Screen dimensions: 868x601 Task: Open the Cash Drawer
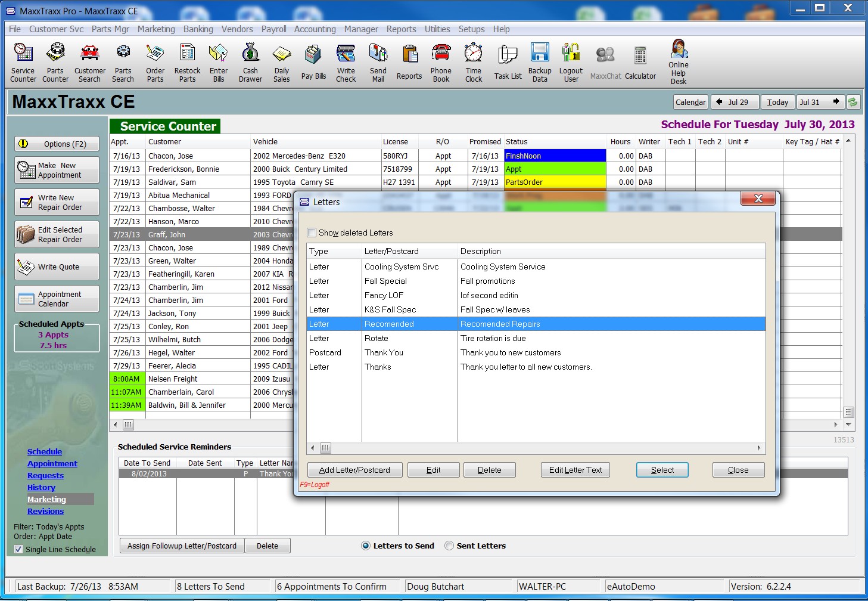click(251, 63)
